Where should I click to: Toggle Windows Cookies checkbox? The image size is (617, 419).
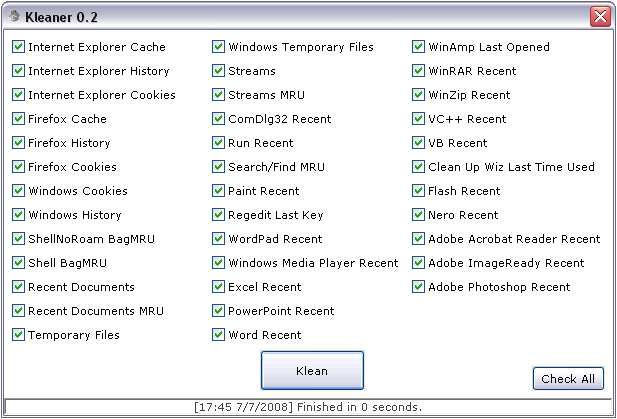tap(18, 191)
